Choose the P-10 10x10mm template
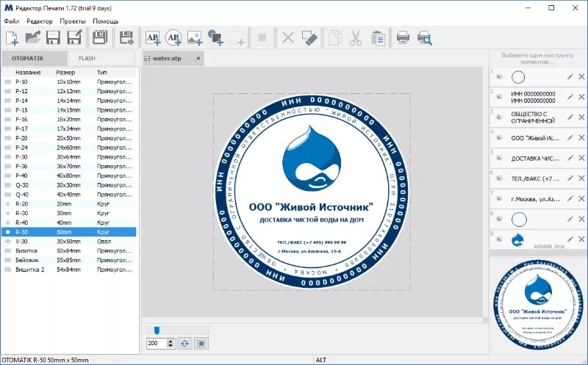Viewport: 588px width, 365px height. tap(69, 82)
